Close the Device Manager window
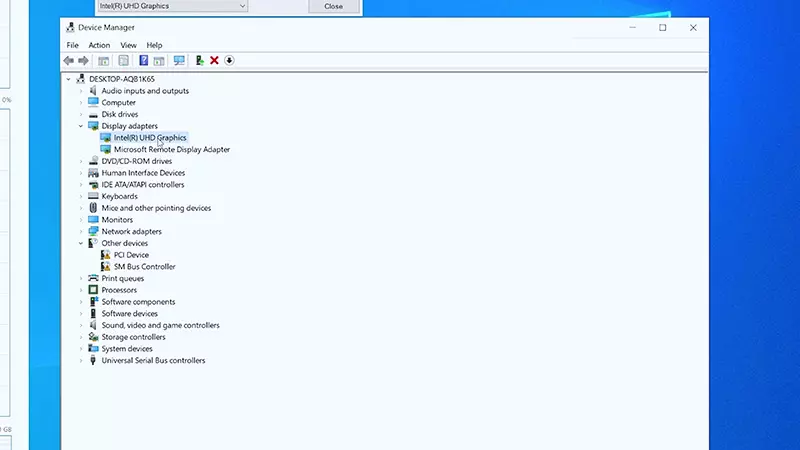This screenshot has width=800, height=450. point(693,28)
